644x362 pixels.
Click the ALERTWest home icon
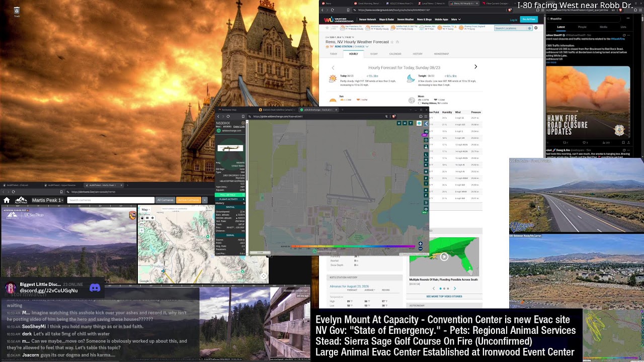(7, 200)
